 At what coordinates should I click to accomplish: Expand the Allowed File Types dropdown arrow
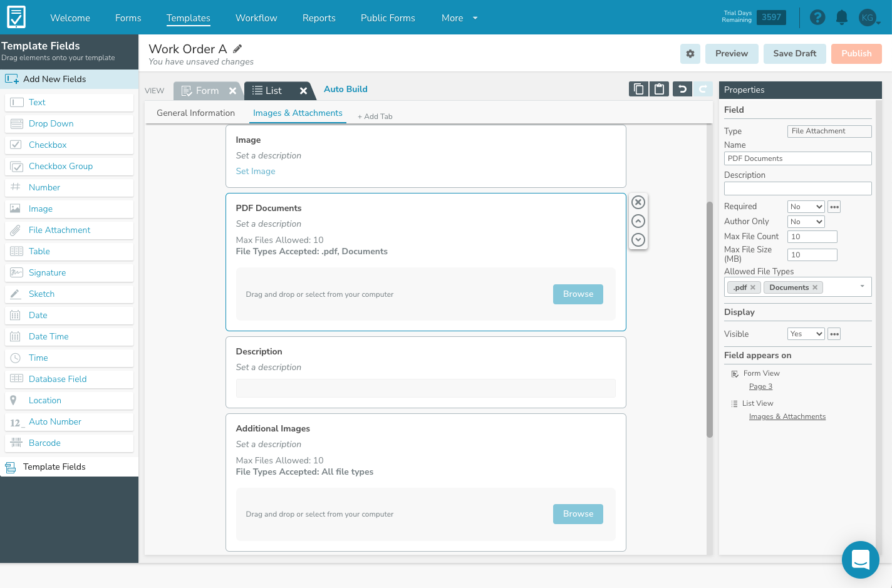click(x=863, y=287)
